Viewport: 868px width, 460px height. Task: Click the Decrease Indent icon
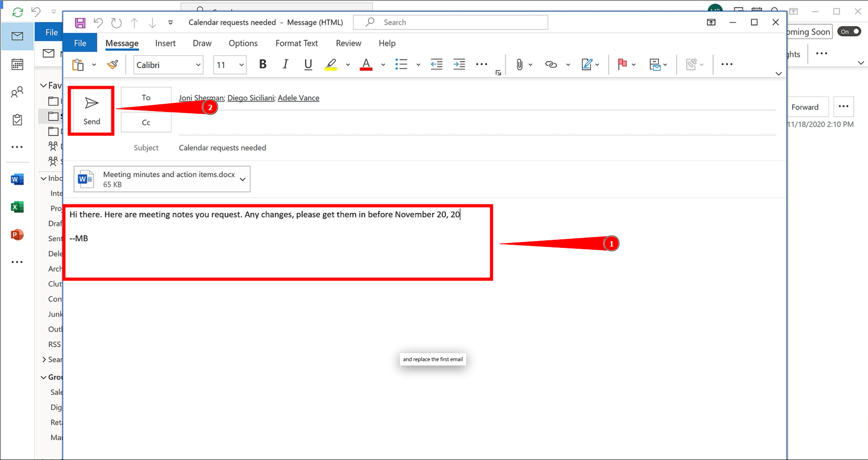[x=436, y=64]
